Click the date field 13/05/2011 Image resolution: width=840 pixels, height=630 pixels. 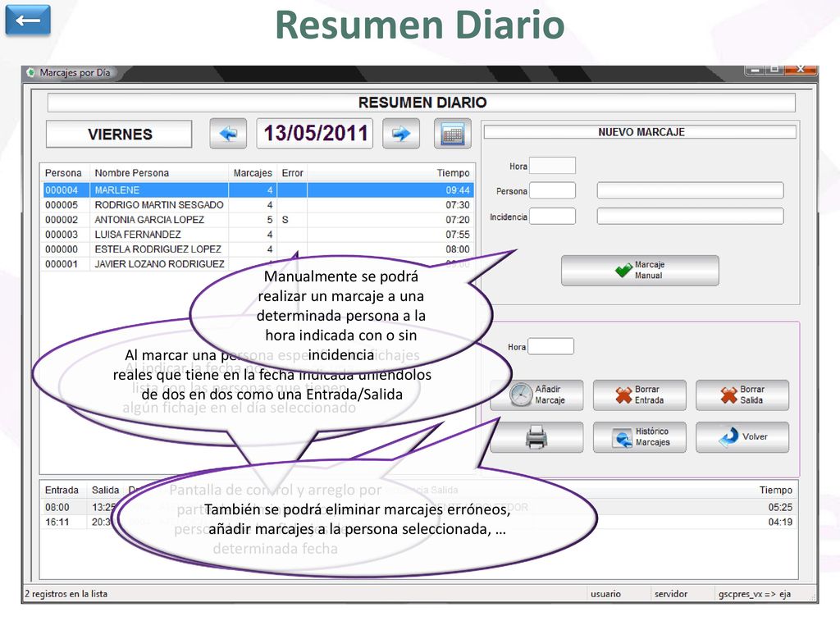[315, 134]
